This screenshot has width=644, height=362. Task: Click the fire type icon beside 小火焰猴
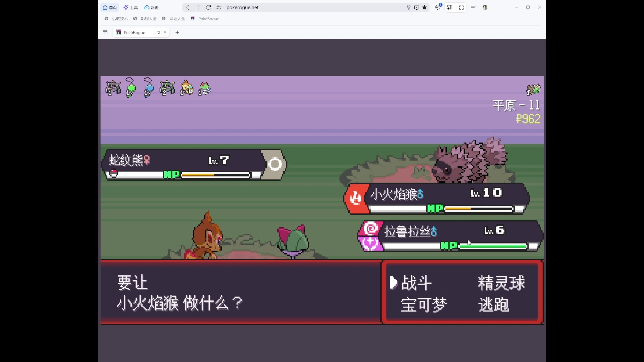pos(356,198)
